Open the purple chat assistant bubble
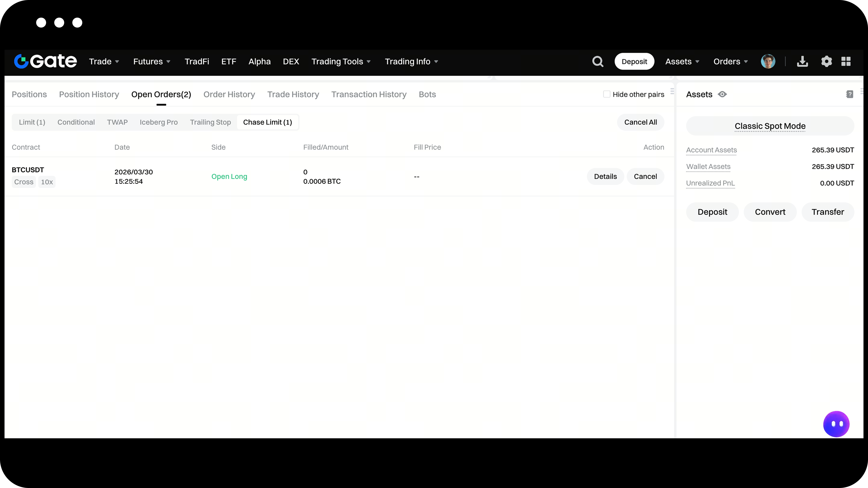 836,424
